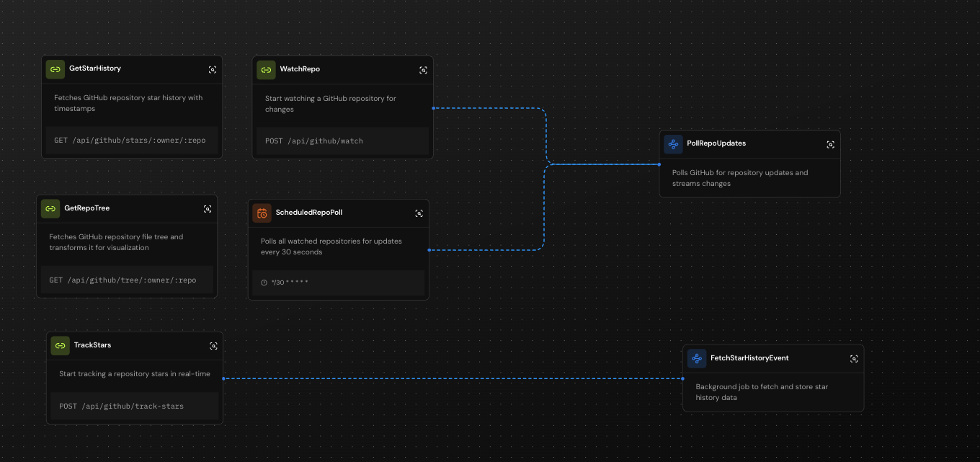Click the focus icon on TrackStars node
980x462 pixels.
(214, 346)
